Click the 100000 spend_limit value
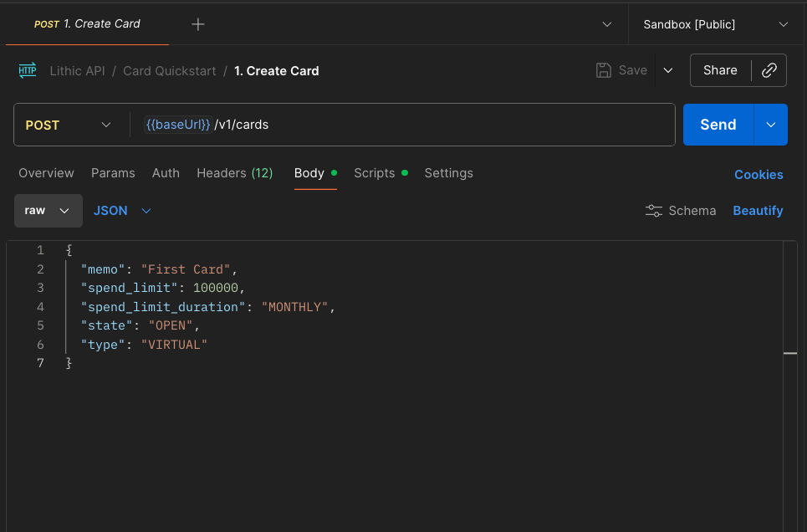 point(216,288)
